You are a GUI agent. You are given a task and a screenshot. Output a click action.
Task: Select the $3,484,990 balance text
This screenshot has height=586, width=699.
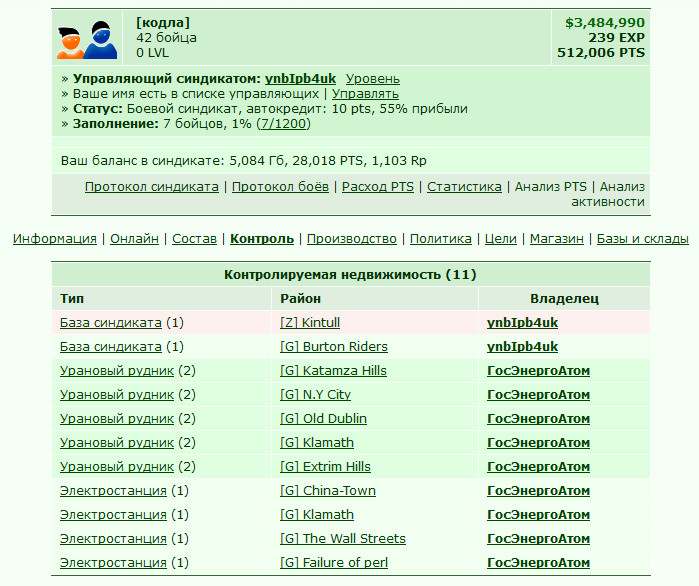[x=605, y=23]
